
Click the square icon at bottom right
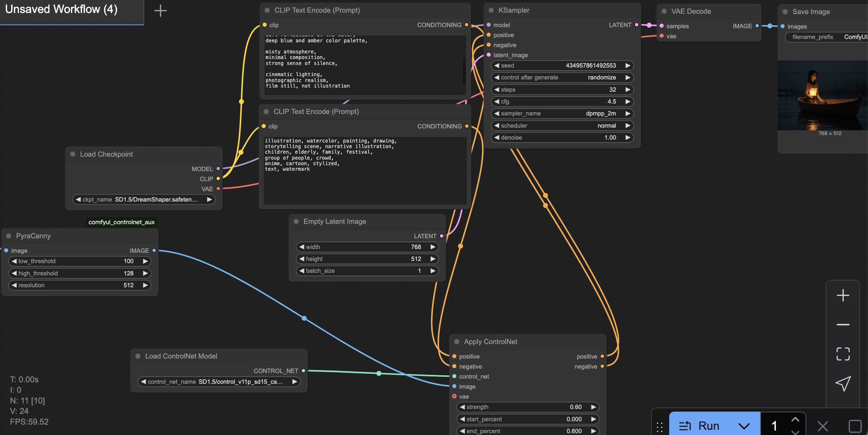[x=855, y=426]
